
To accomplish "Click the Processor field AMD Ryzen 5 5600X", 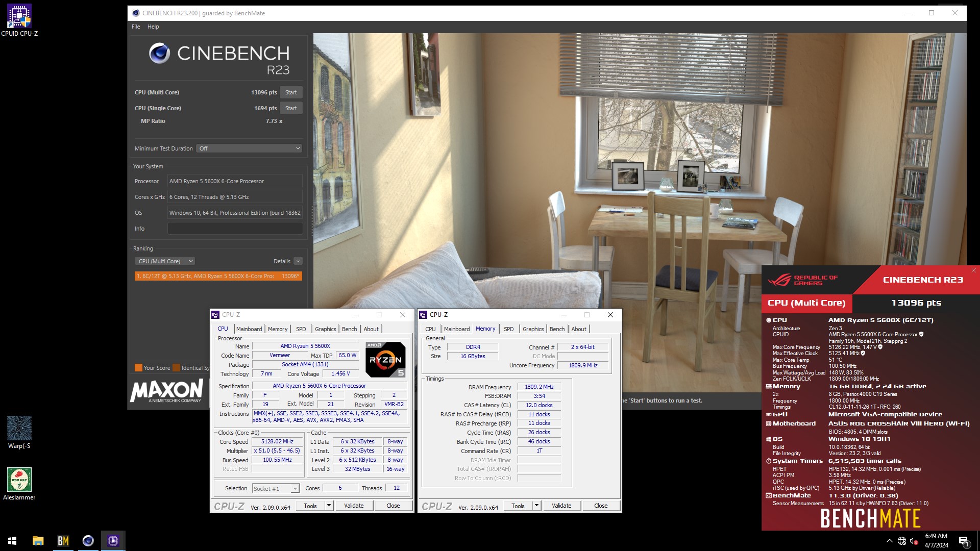I will tap(235, 181).
